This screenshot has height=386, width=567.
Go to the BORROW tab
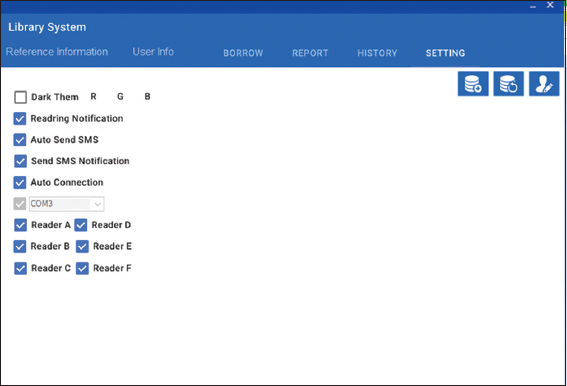[243, 53]
